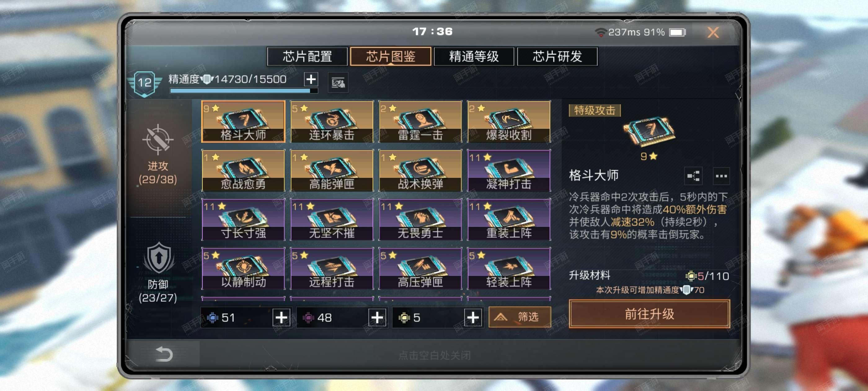Switch to the 芯片配置 tab
868x391 pixels.
[307, 56]
